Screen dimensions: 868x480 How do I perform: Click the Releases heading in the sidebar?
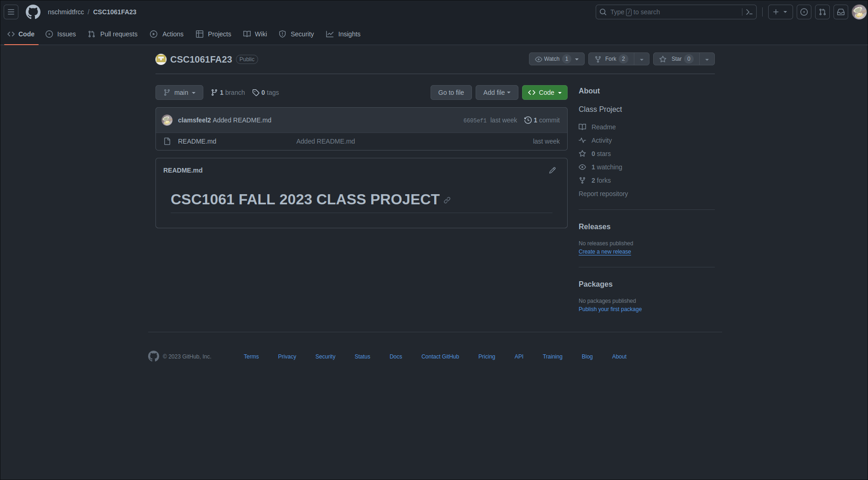click(x=594, y=227)
